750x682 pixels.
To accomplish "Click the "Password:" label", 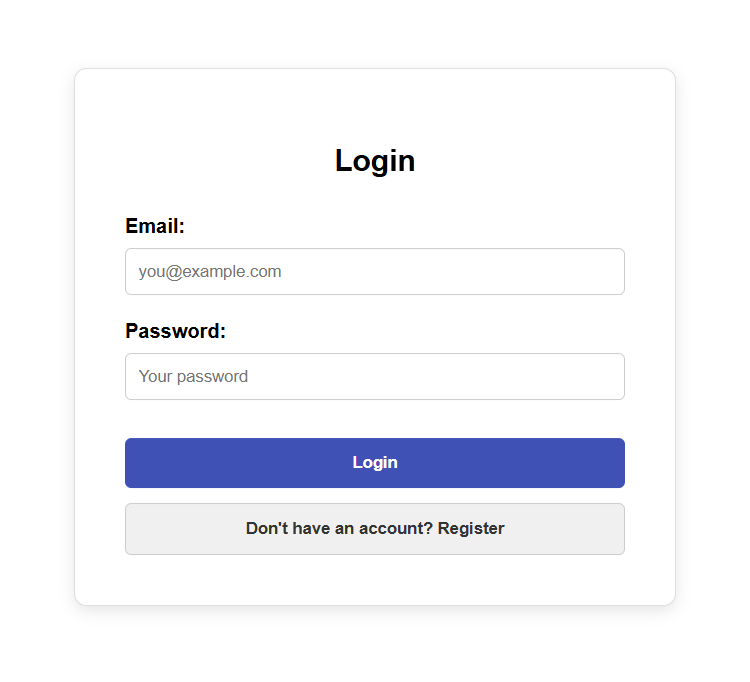I will tap(175, 332).
